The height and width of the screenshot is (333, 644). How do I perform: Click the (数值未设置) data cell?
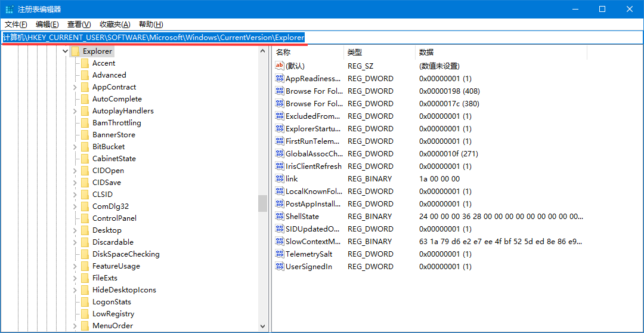tap(439, 66)
